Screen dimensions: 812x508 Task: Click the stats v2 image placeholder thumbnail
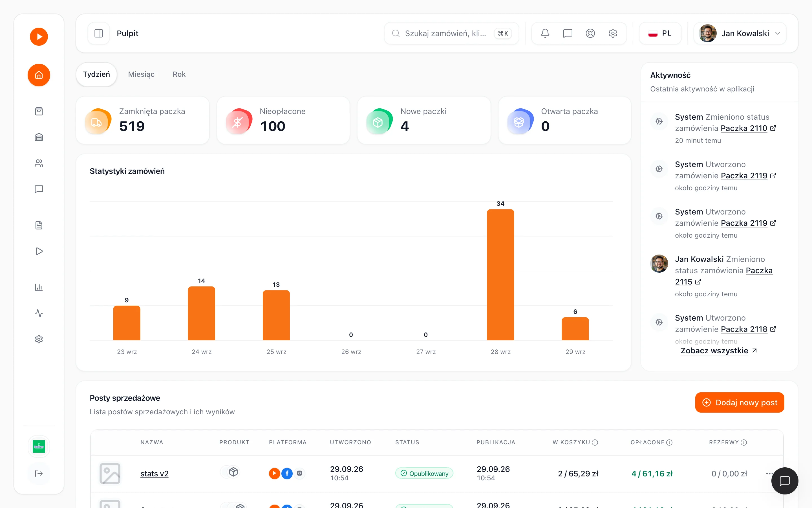point(110,474)
